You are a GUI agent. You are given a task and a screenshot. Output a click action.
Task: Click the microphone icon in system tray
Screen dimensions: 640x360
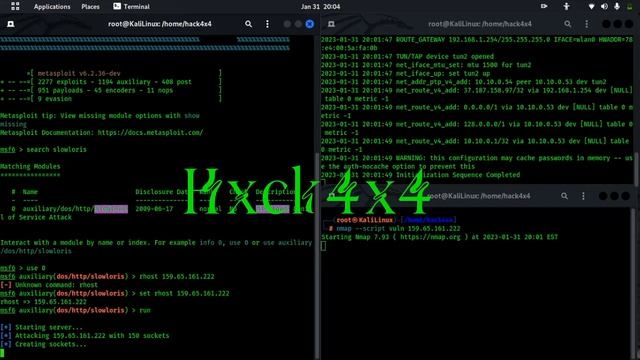617,7
